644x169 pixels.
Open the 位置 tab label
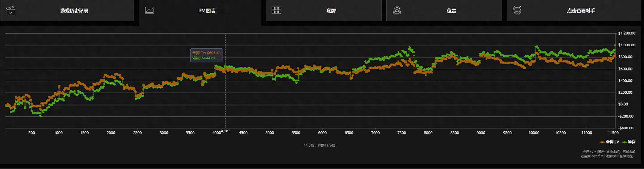pos(451,11)
